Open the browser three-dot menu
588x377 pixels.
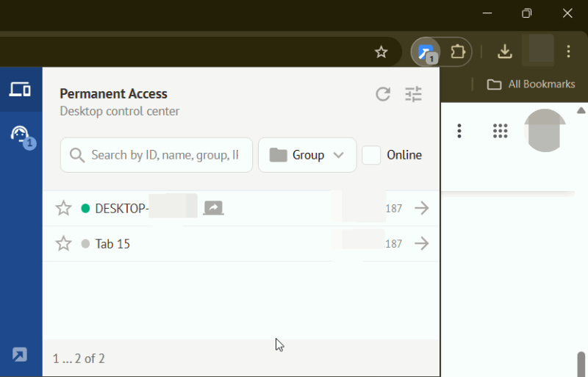click(x=568, y=51)
